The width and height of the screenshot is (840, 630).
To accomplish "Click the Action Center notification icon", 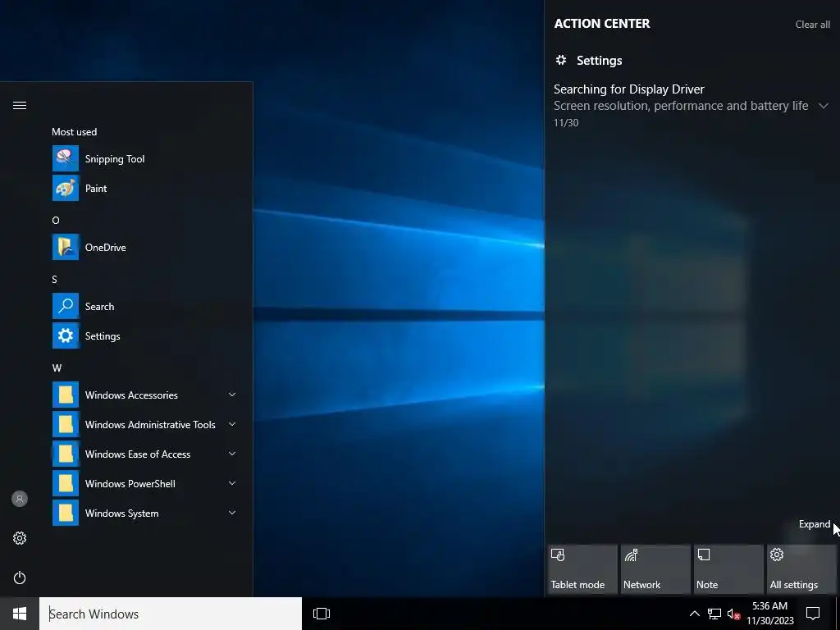I will coord(813,614).
